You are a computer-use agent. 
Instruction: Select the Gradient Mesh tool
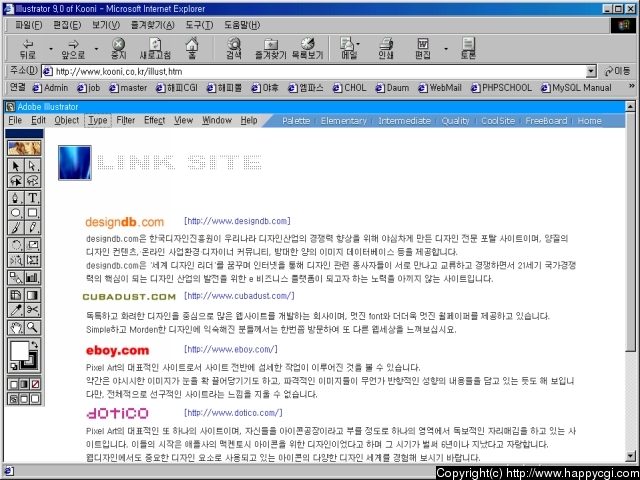[x=16, y=295]
